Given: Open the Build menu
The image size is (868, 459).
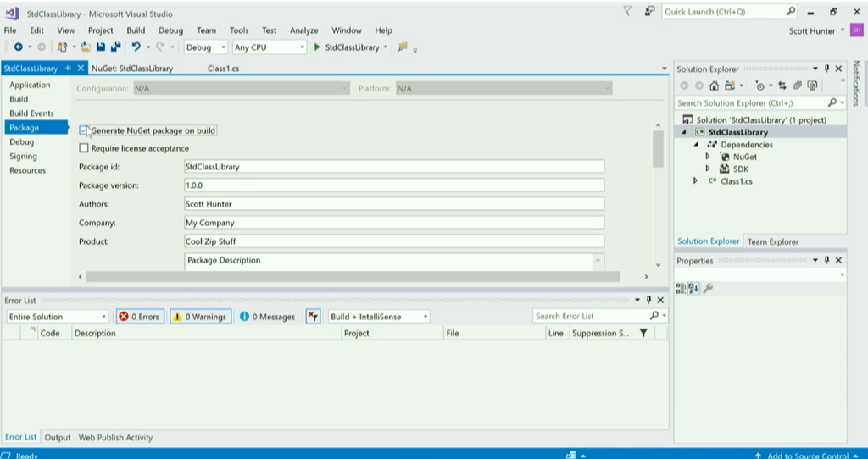Looking at the screenshot, I should (x=136, y=30).
